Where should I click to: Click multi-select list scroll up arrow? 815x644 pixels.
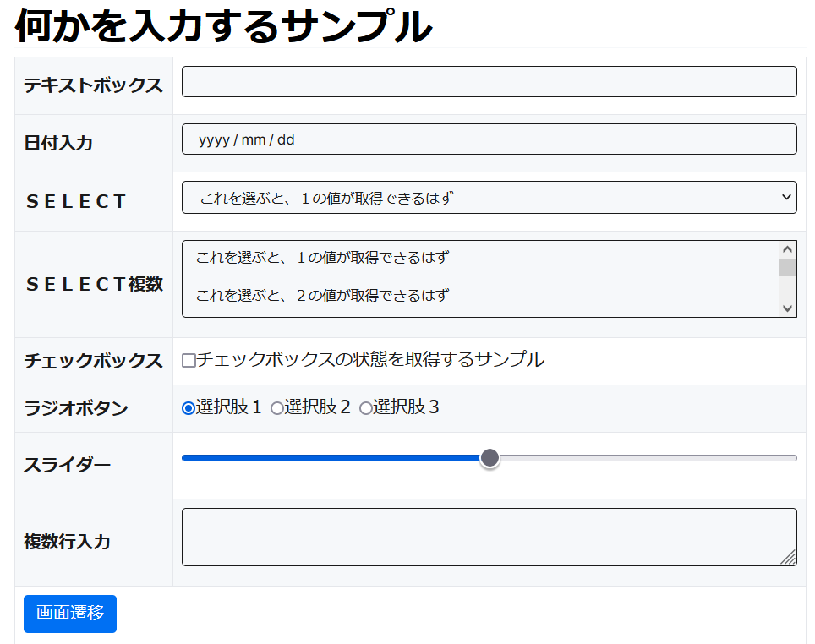tap(787, 249)
